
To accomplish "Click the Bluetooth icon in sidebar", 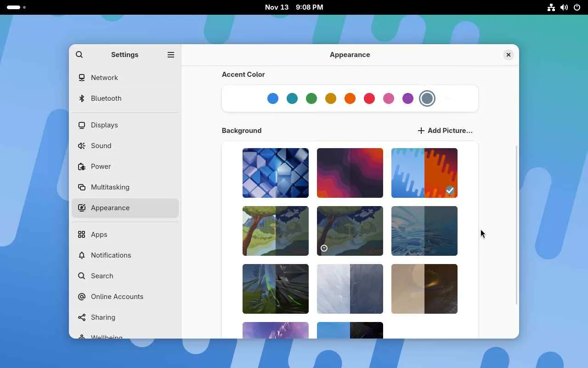I will pos(82,98).
